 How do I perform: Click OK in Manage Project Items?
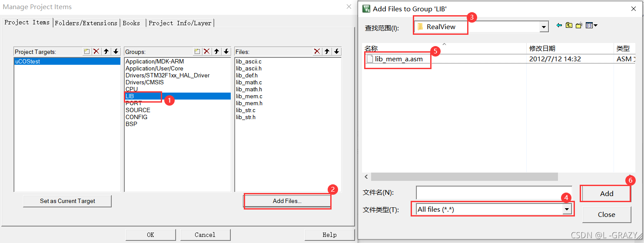click(150, 235)
